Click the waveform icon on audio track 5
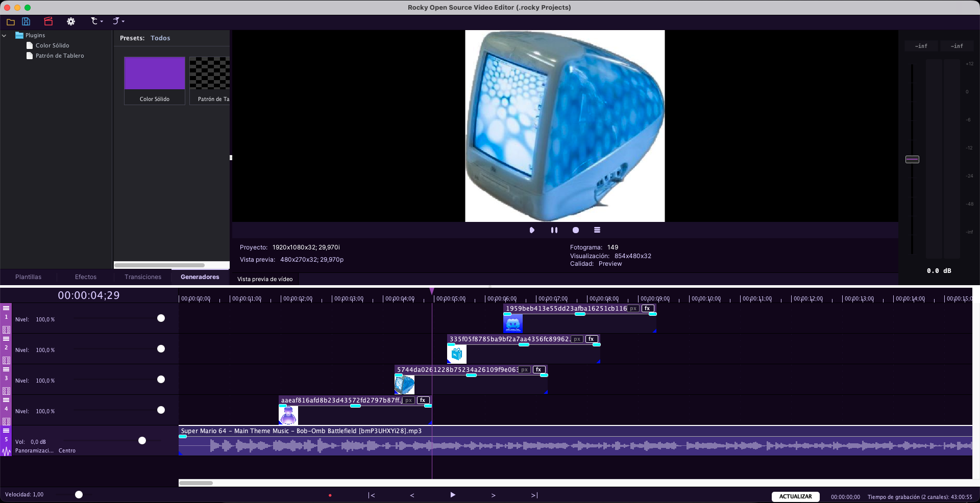Image resolution: width=980 pixels, height=503 pixels. (6, 450)
